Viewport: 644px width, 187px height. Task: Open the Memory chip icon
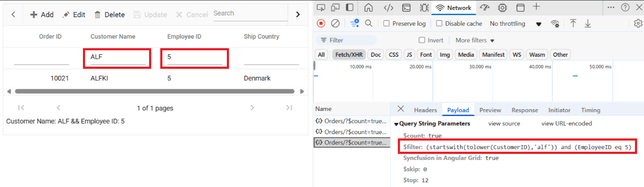(502, 7)
